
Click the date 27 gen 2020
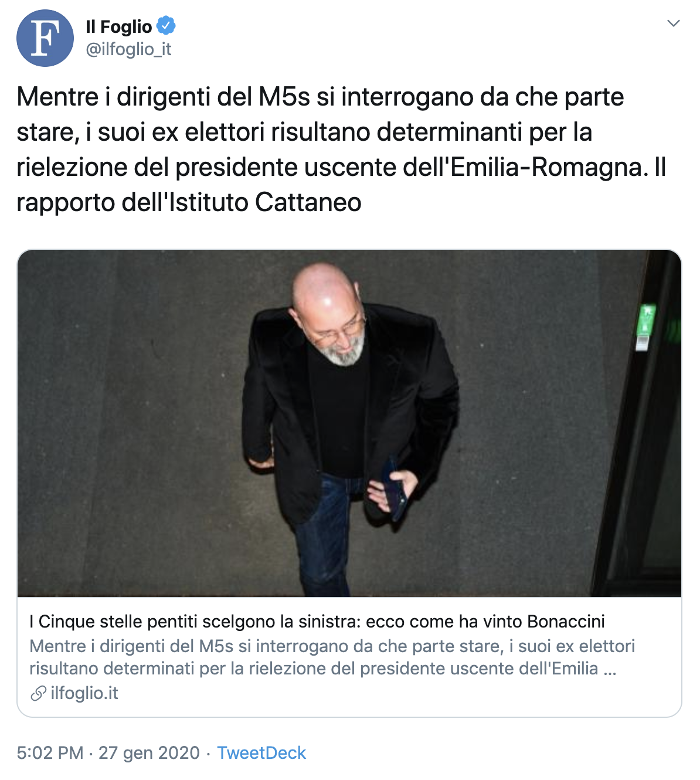tap(149, 752)
